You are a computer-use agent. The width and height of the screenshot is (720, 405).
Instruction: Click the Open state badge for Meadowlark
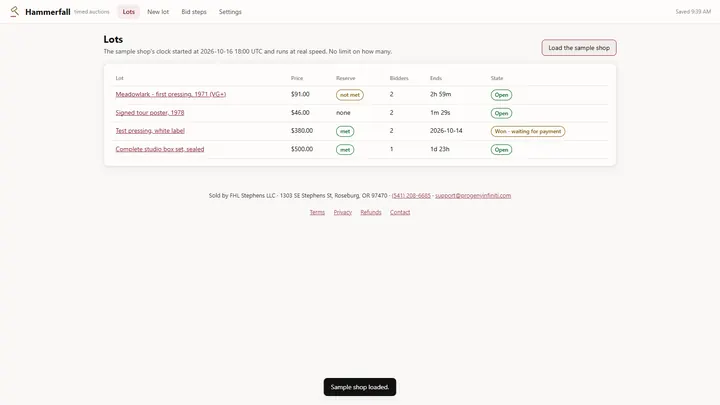click(x=501, y=95)
